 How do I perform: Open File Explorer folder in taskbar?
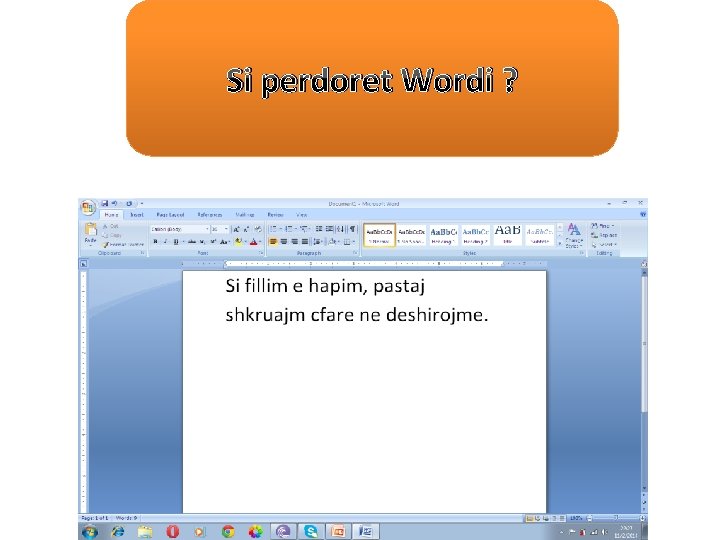145,531
